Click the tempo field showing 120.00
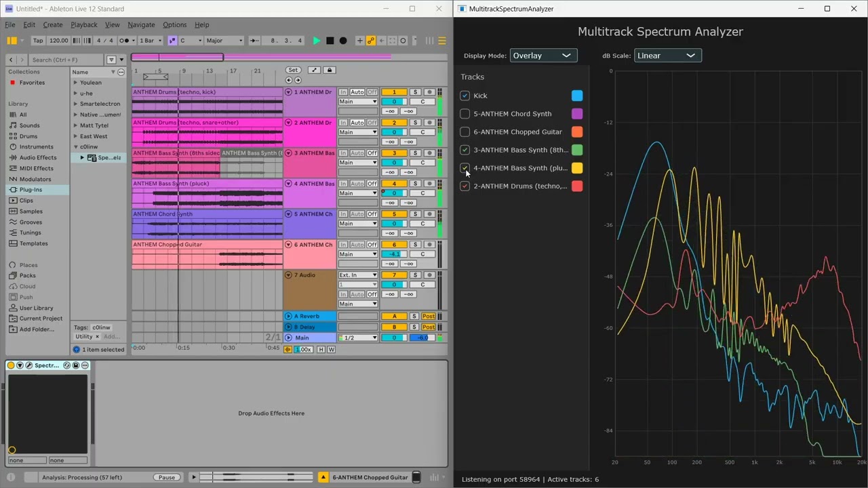 tap(59, 41)
